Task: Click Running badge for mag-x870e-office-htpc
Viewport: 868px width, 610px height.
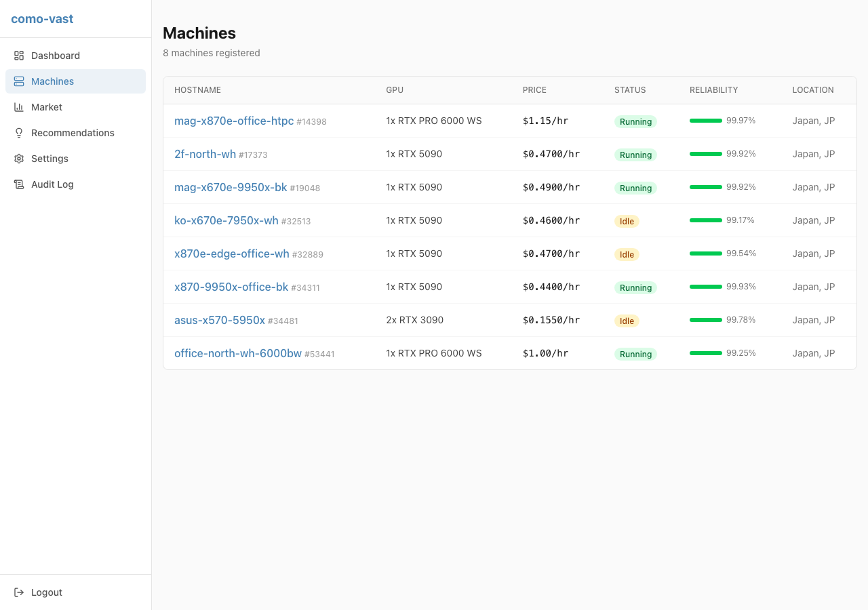Action: pos(635,122)
